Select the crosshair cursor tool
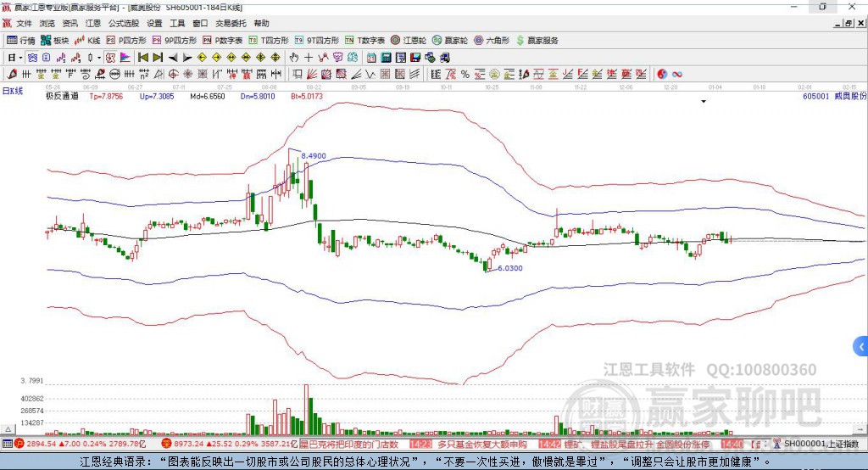This screenshot has height=470, width=868. (x=309, y=58)
